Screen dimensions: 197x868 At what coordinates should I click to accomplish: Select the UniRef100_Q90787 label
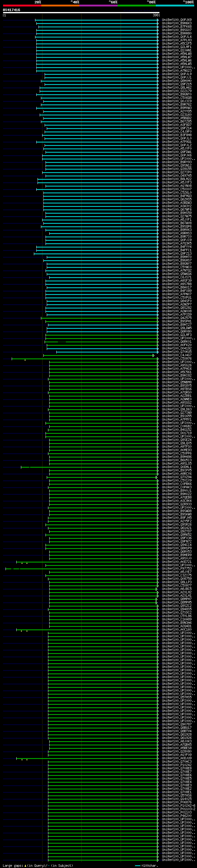(x=177, y=725)
